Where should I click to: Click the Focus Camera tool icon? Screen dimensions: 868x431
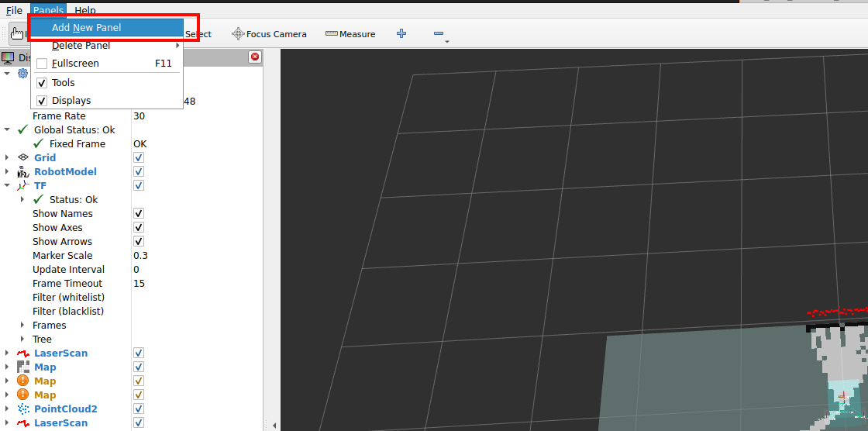[x=238, y=34]
